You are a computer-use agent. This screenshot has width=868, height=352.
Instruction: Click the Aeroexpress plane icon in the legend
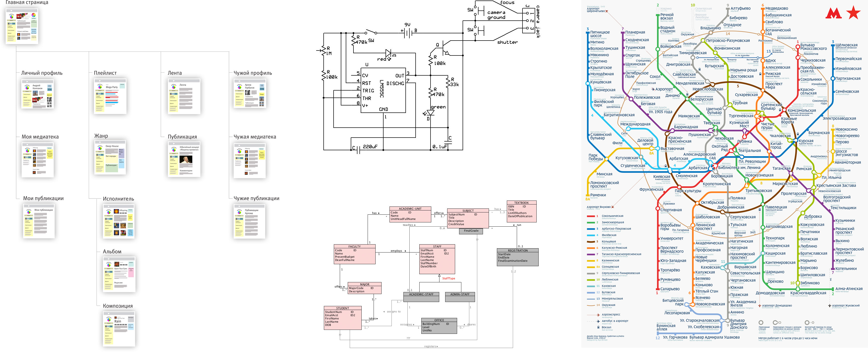pyautogui.click(x=598, y=315)
